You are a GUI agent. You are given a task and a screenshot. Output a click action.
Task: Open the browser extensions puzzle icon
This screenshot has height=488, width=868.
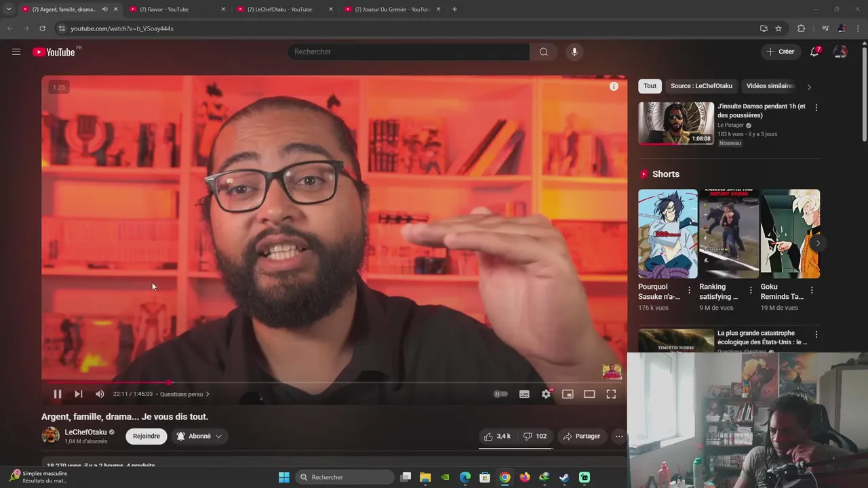pos(801,28)
